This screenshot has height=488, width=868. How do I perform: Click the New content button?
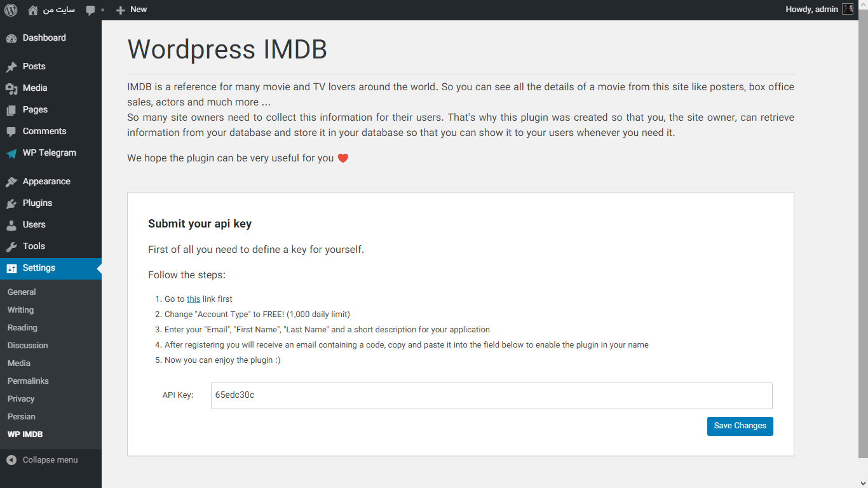click(132, 10)
